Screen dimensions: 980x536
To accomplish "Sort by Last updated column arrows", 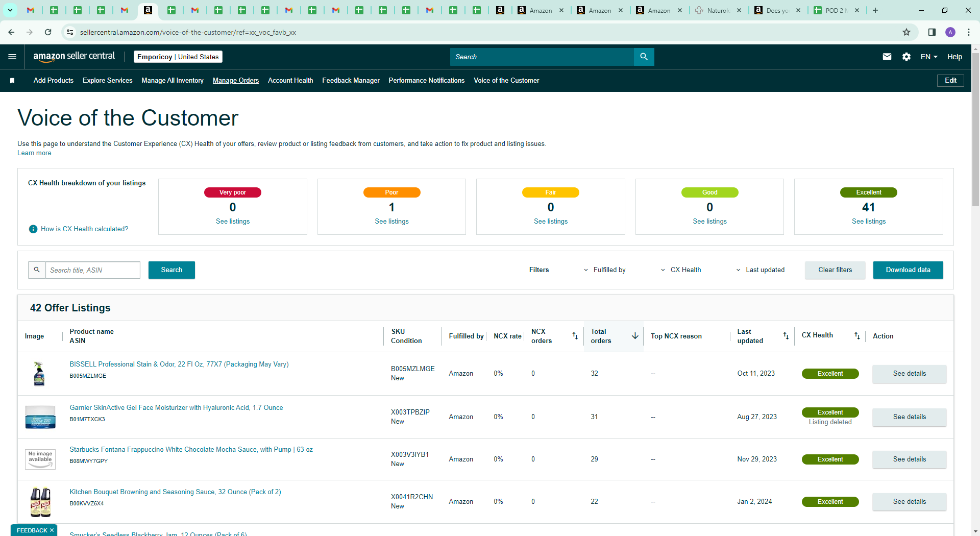I will pyautogui.click(x=786, y=336).
